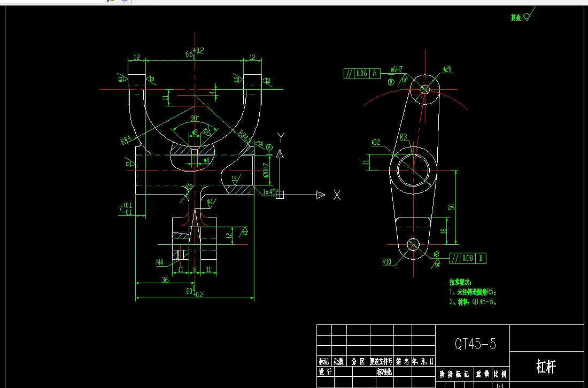
Task: Click the M4 thread callout
Action: point(160,262)
